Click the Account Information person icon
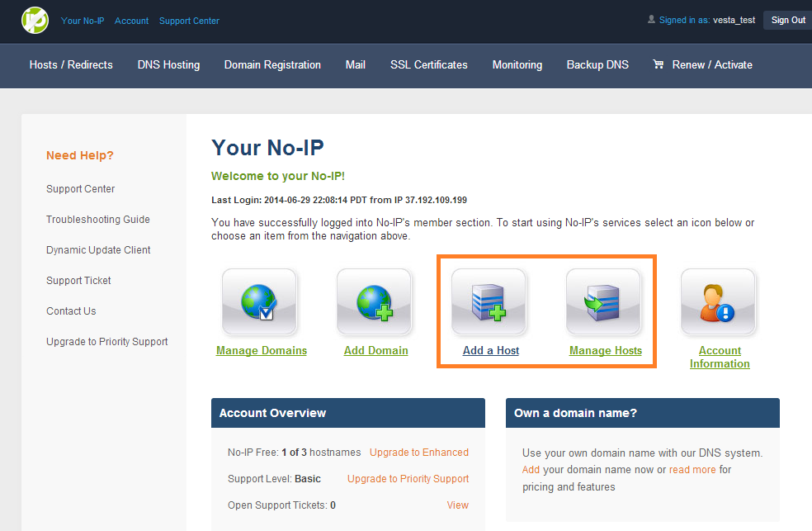 click(718, 301)
